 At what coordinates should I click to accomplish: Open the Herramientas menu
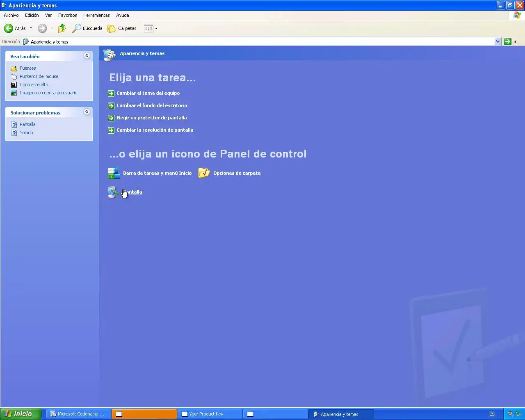pyautogui.click(x=96, y=15)
